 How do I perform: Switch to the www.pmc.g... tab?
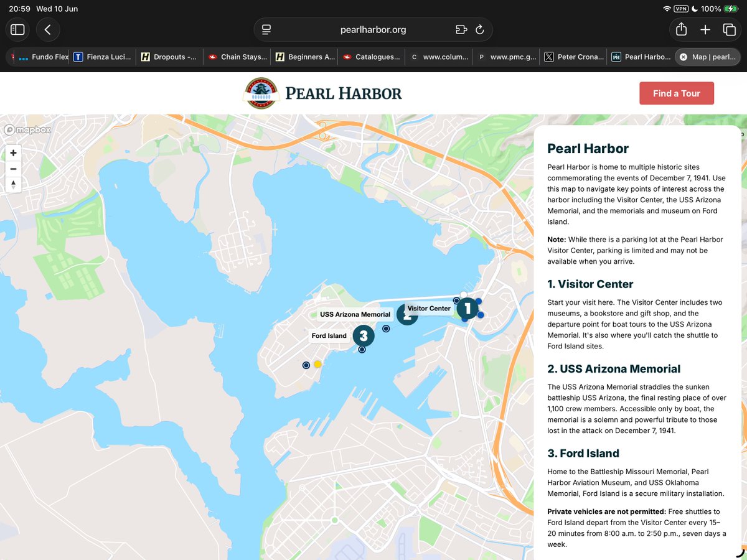(506, 57)
